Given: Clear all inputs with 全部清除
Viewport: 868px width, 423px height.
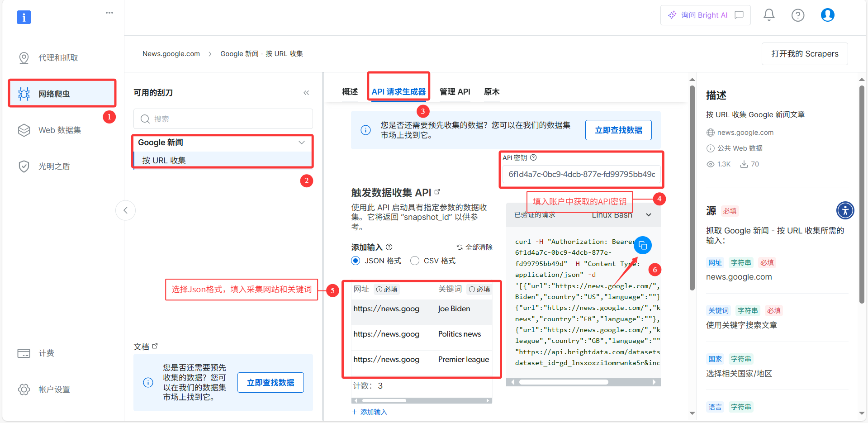Looking at the screenshot, I should (x=474, y=247).
